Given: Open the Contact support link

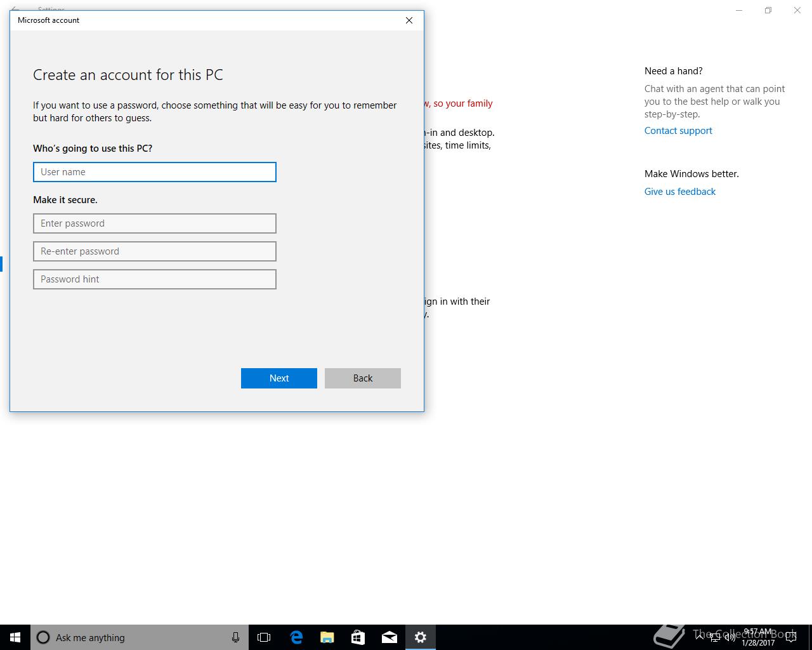Looking at the screenshot, I should 678,131.
